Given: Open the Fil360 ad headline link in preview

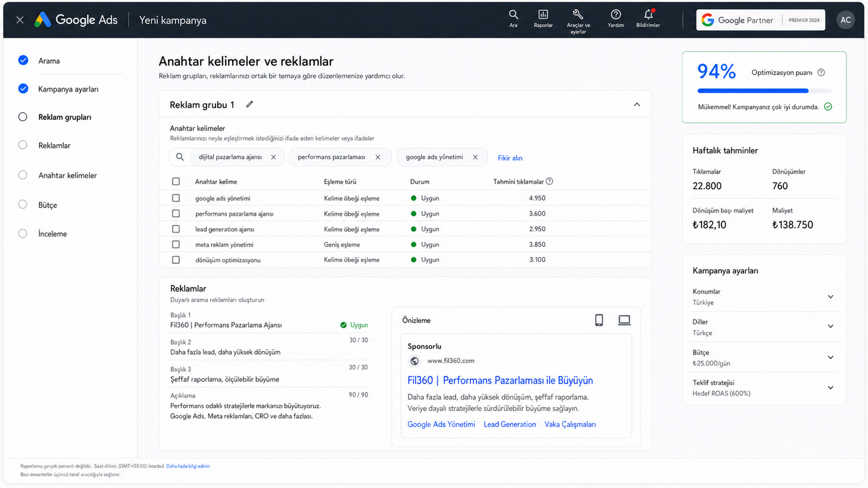Looking at the screenshot, I should pos(500,381).
